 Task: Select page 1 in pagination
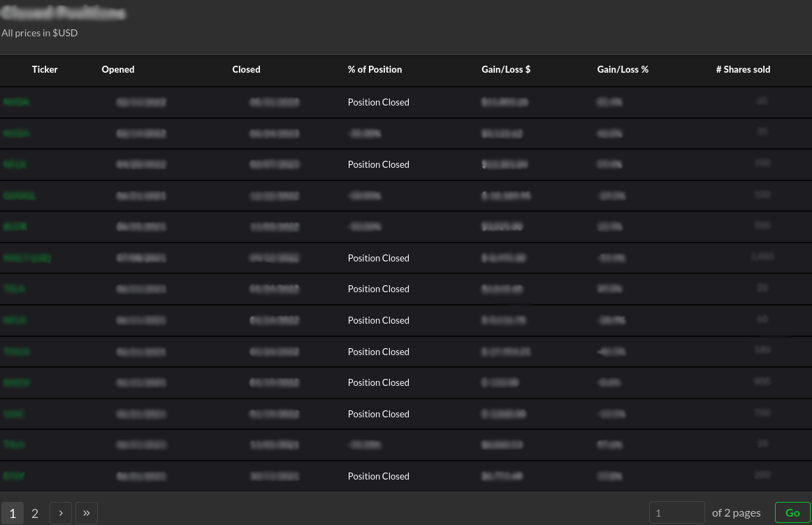coord(13,513)
